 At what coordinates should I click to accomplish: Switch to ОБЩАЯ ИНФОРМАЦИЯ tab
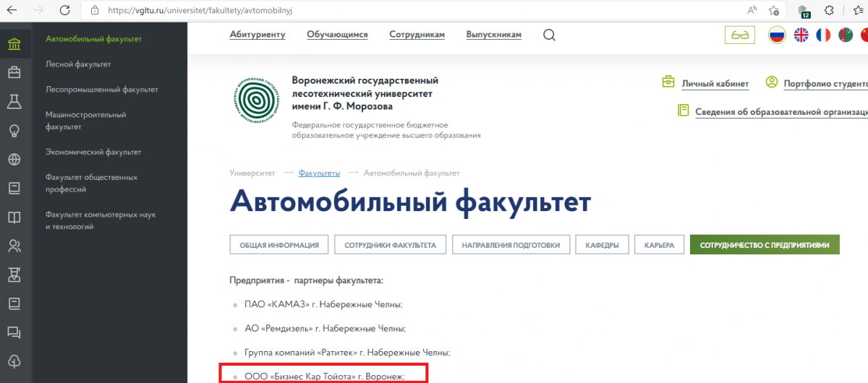click(x=279, y=245)
